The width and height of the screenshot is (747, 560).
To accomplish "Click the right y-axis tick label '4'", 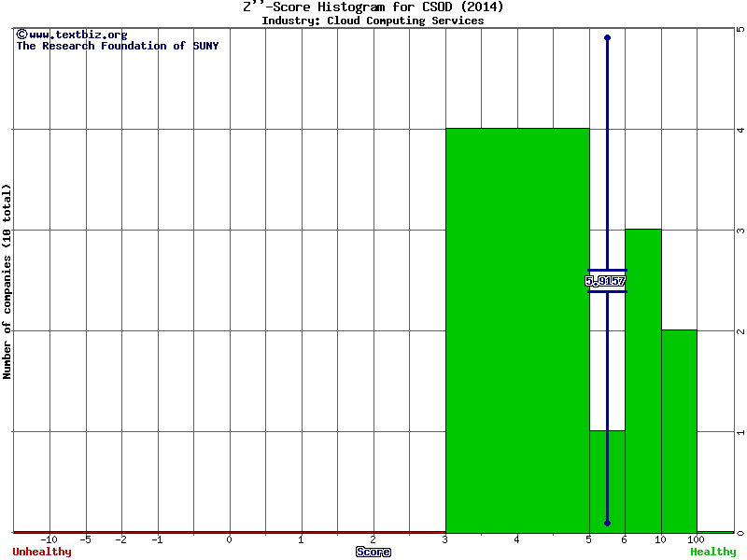I will [x=740, y=130].
